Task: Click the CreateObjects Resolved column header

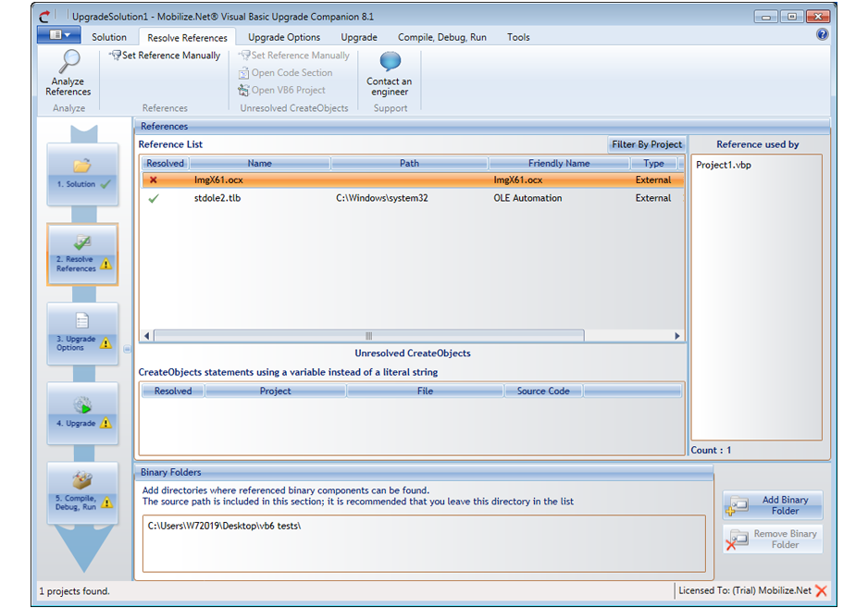Action: click(x=173, y=391)
